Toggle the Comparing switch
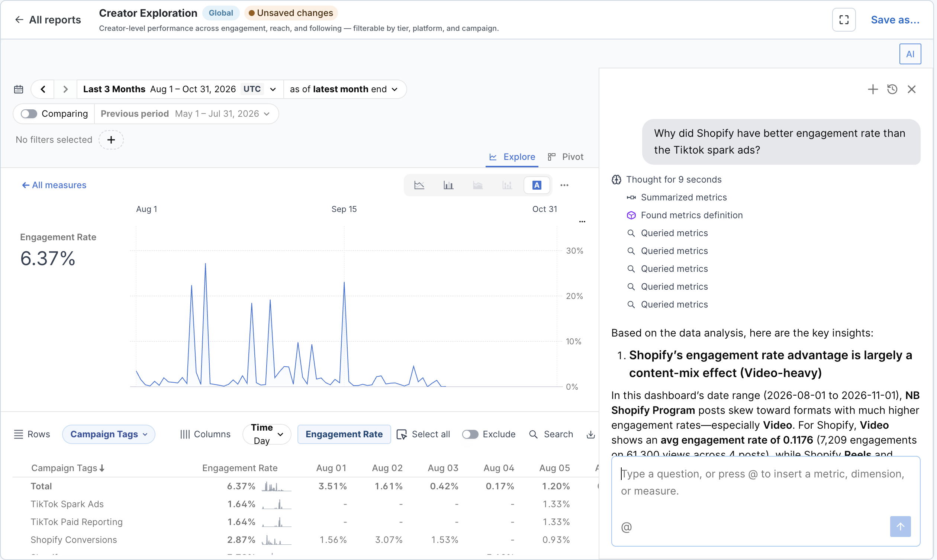The width and height of the screenshot is (937, 560). pos(29,113)
